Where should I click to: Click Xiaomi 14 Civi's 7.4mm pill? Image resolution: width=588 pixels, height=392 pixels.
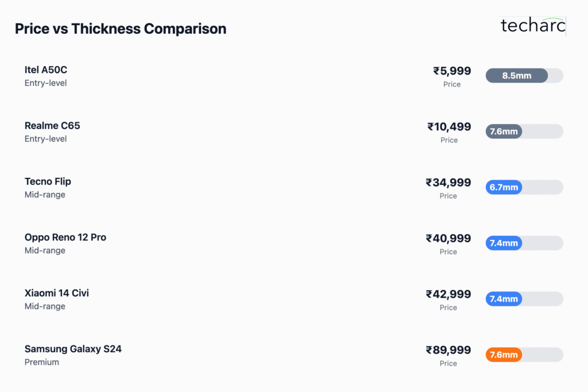pos(504,299)
